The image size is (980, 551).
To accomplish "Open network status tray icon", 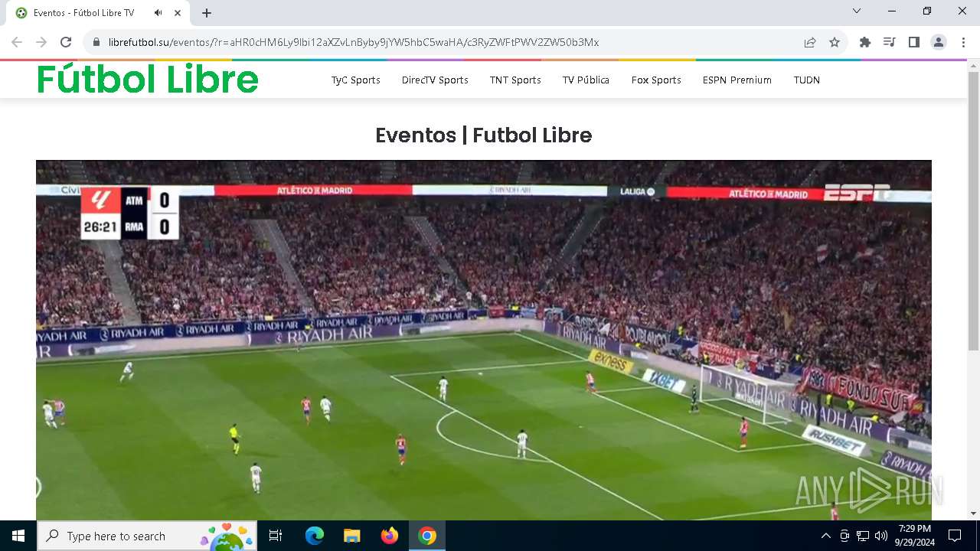I will click(863, 536).
